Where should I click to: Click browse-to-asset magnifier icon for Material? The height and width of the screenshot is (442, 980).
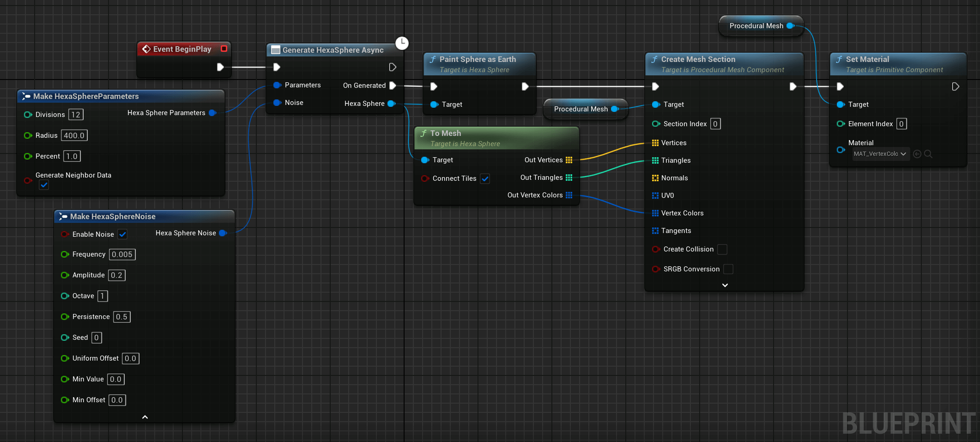(x=928, y=154)
